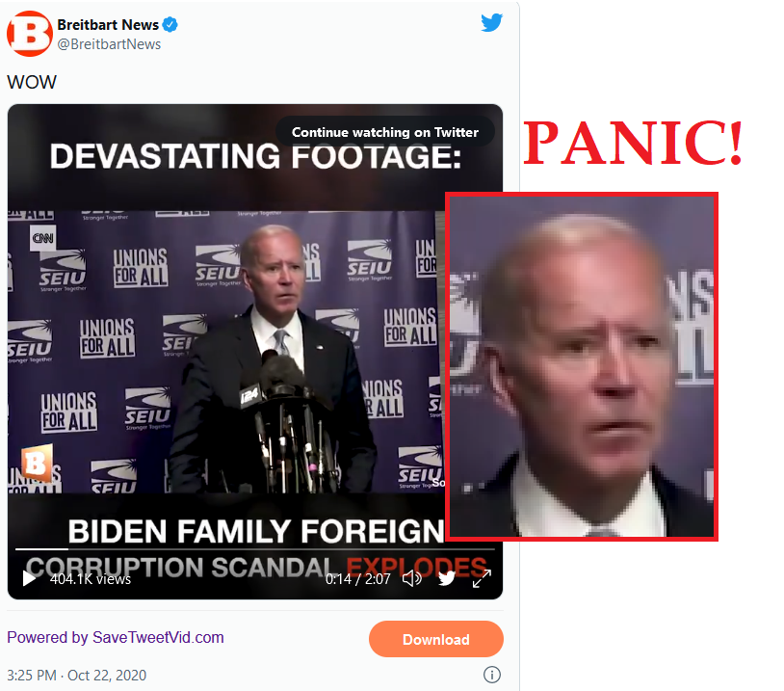Expand the video to fullscreen
This screenshot has height=691, width=784.
click(482, 578)
